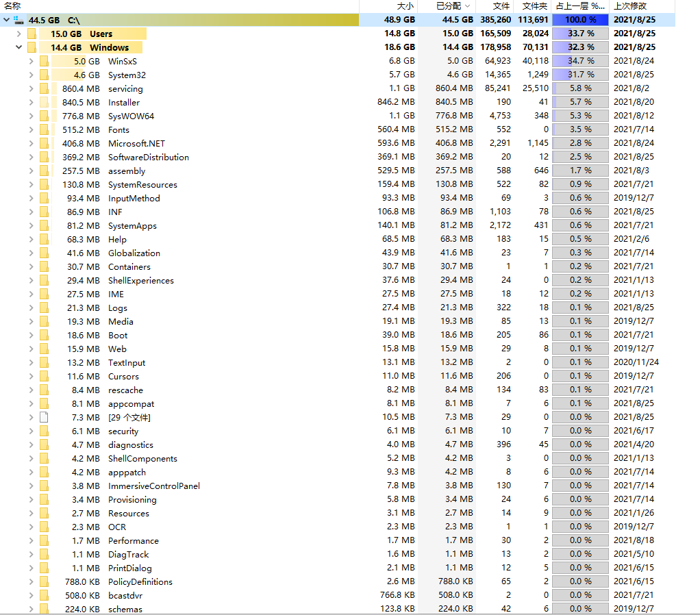Expand the Users folder tree
The width and height of the screenshot is (700, 615).
click(x=18, y=34)
